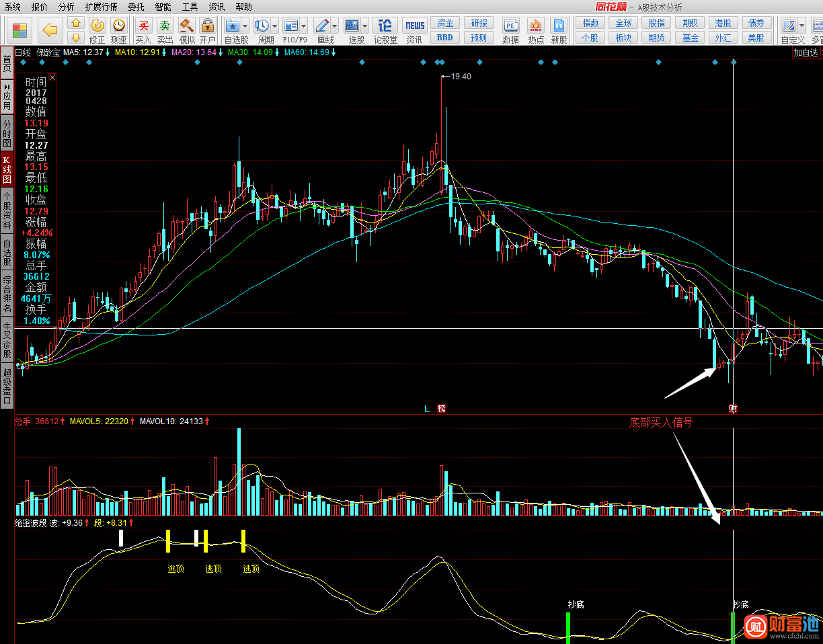The image size is (823, 644).
Task: Expand the F10/F9 dropdown arrow
Action: tap(304, 26)
